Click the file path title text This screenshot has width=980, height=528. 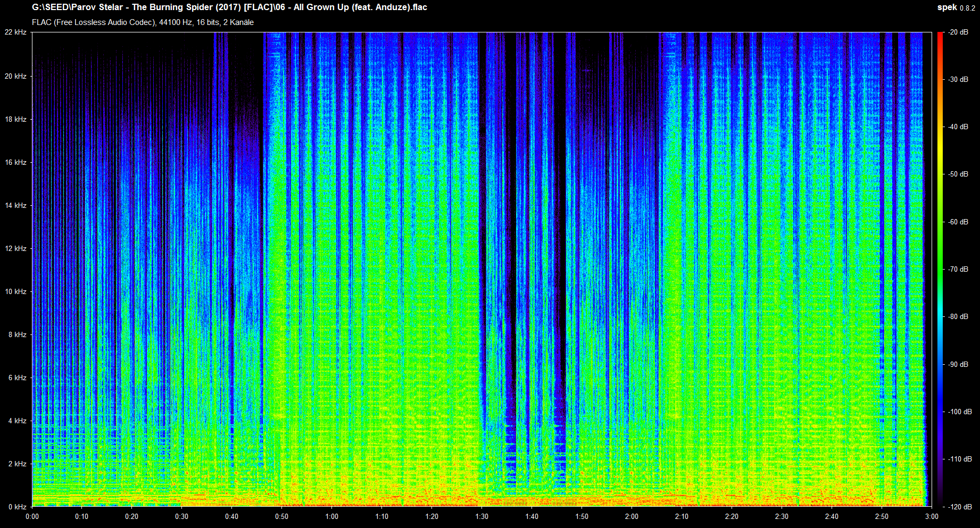click(x=229, y=7)
